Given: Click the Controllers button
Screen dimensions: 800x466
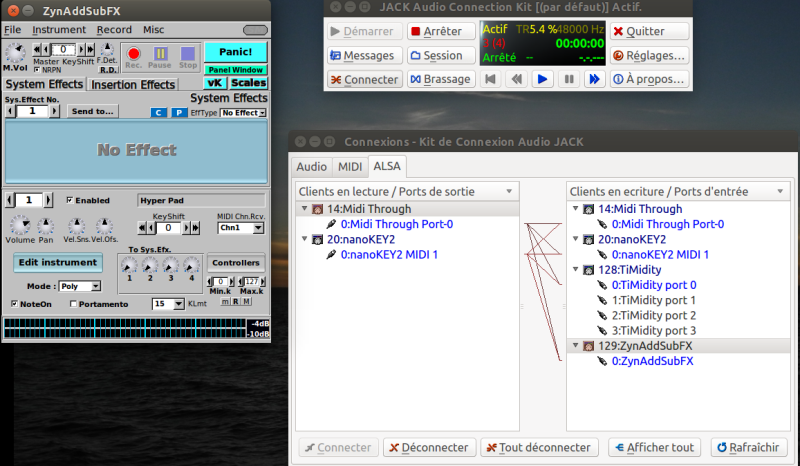Looking at the screenshot, I should pyautogui.click(x=236, y=263).
